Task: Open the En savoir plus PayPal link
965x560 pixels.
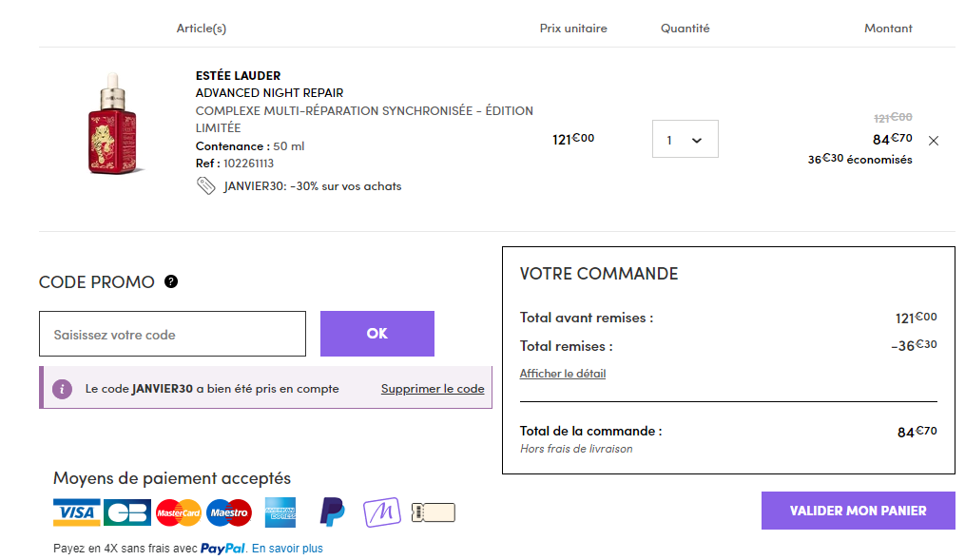Action: [x=287, y=549]
